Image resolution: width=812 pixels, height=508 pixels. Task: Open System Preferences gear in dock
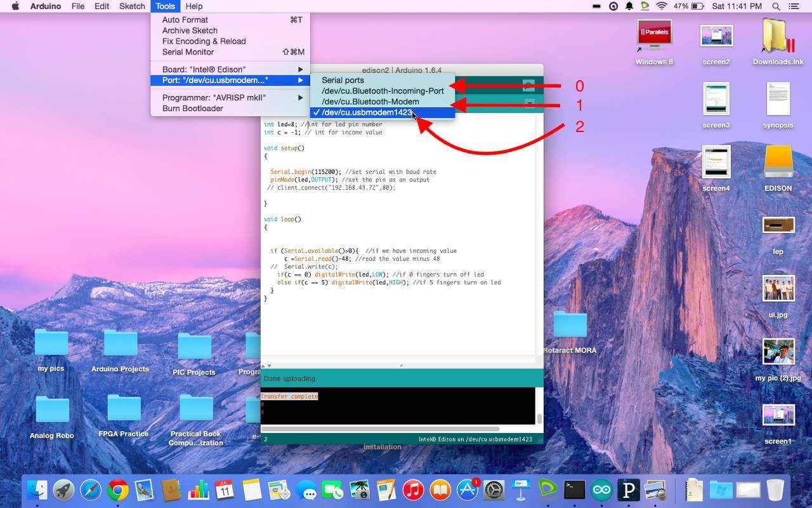494,490
